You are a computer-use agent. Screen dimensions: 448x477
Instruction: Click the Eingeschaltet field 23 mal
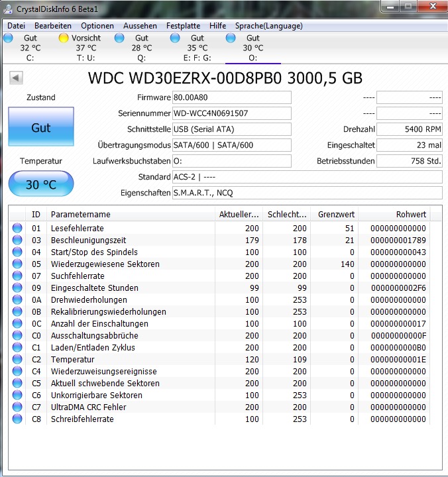pyautogui.click(x=410, y=145)
